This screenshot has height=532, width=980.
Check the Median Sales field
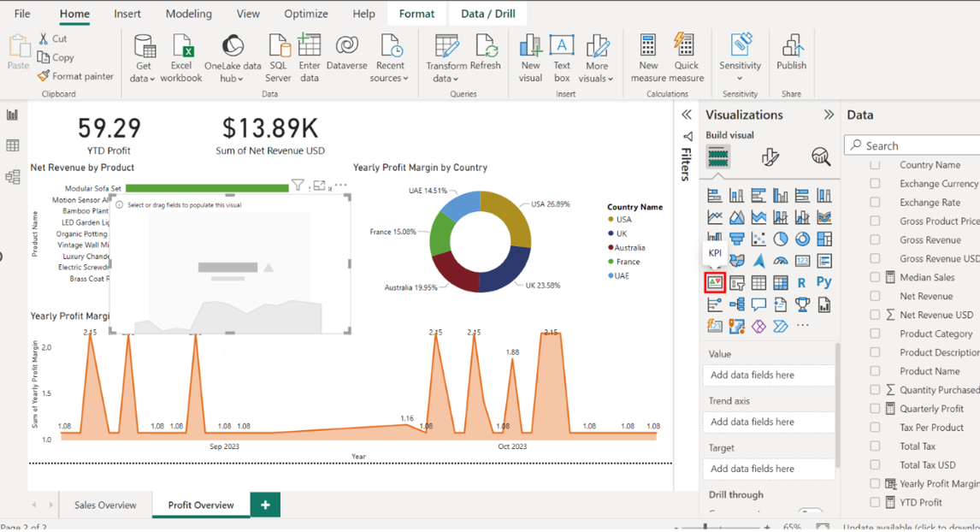tap(875, 277)
